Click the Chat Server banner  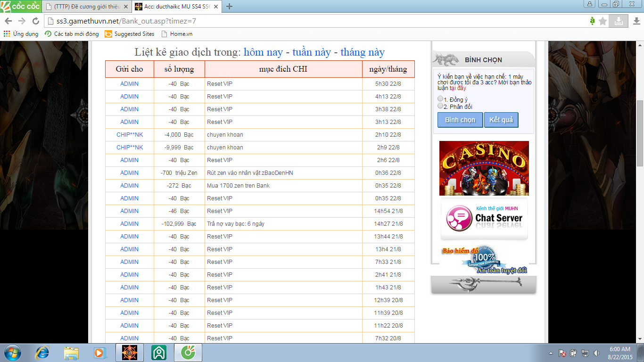point(484,219)
